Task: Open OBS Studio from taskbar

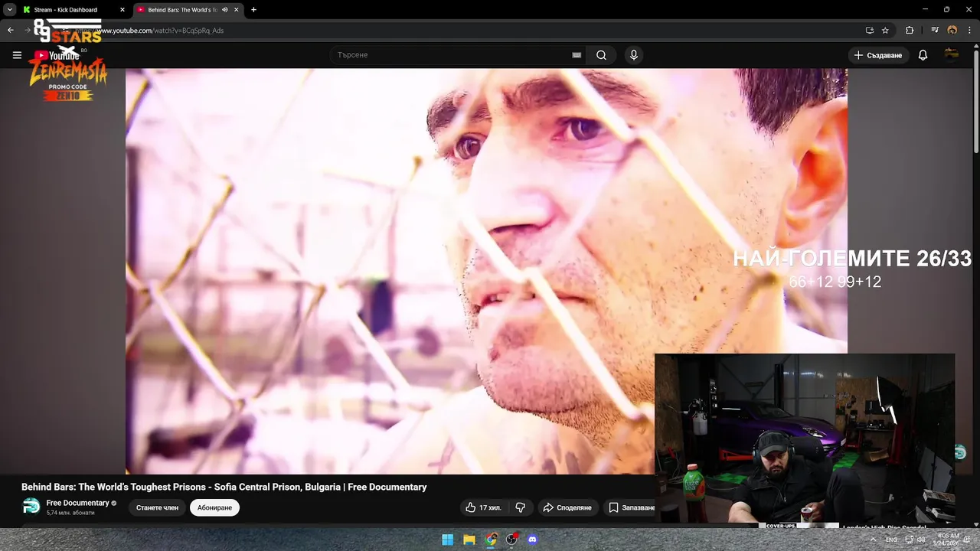Action: tap(511, 540)
